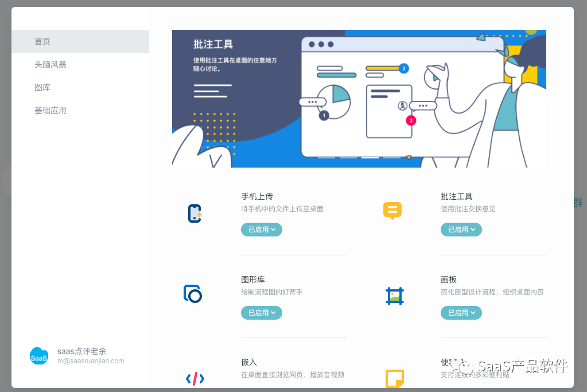
Task: Click the 图形库 shapes icon
Action: [x=193, y=294]
